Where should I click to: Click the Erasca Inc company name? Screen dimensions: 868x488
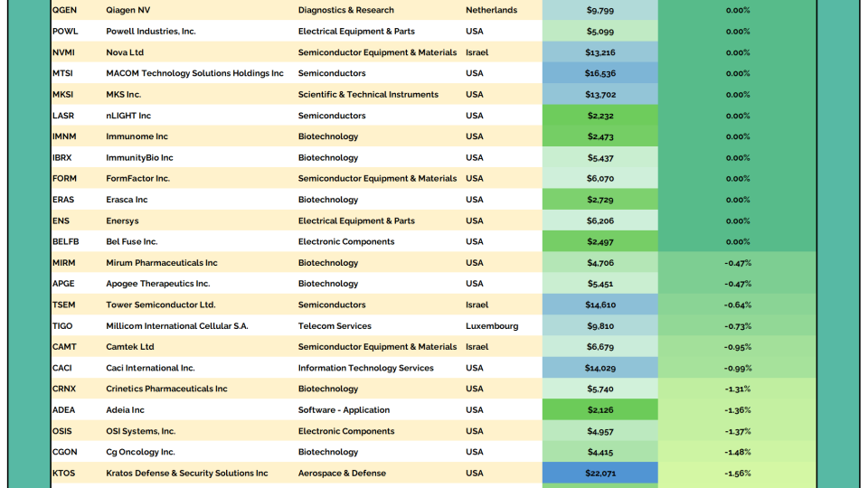point(127,199)
